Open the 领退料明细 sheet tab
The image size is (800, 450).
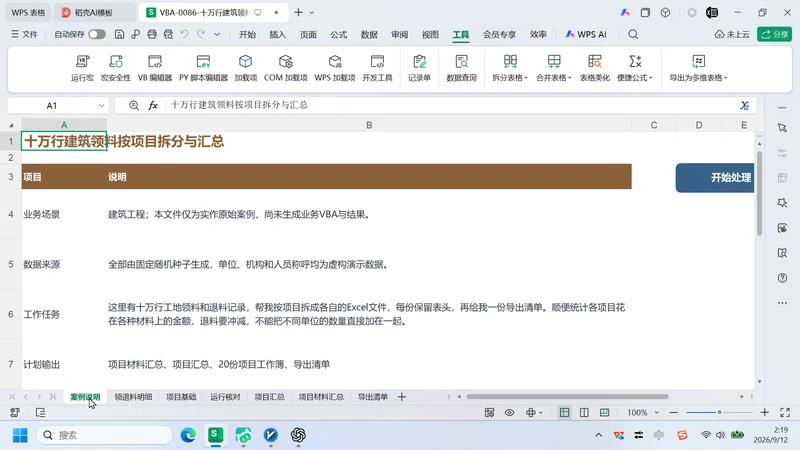[133, 397]
